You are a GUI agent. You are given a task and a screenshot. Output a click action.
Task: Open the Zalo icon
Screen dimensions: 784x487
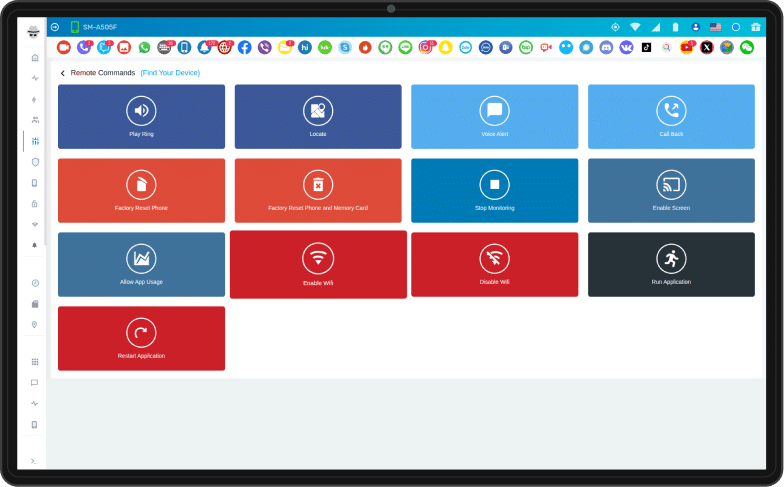[x=466, y=48]
